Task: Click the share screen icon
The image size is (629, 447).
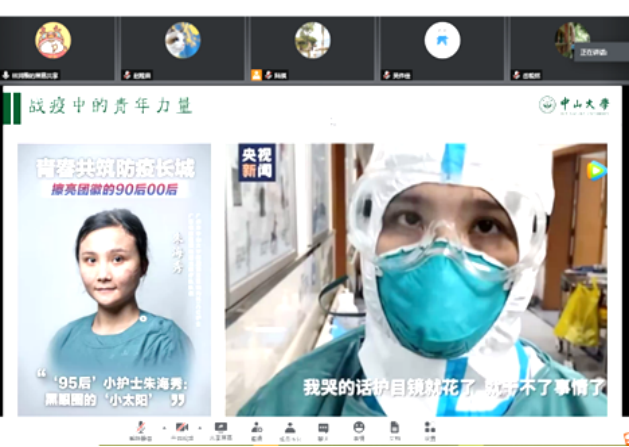Action: click(220, 429)
